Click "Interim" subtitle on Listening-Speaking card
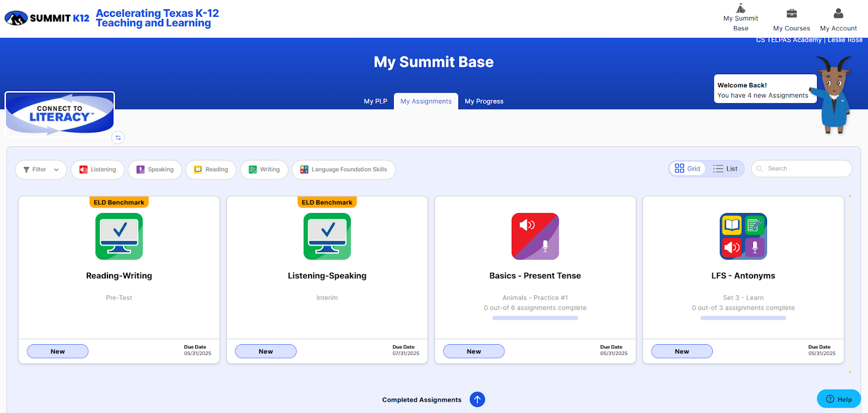Image resolution: width=868 pixels, height=413 pixels. pyautogui.click(x=327, y=298)
